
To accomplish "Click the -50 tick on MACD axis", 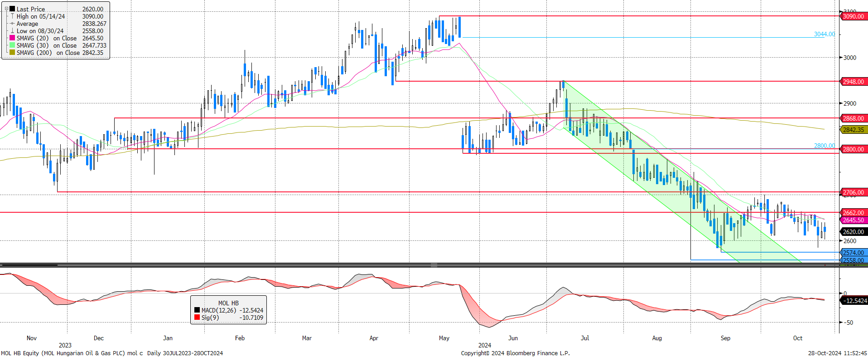I will (849, 323).
